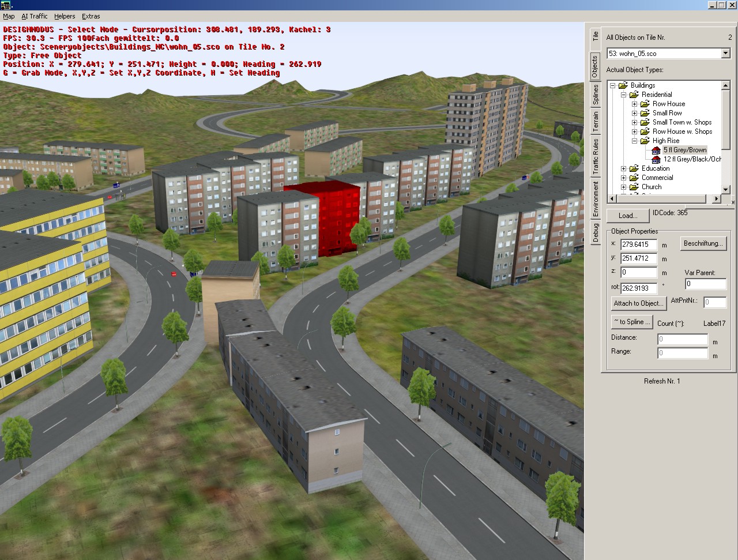Click the Load... button
The image size is (738, 560).
(627, 216)
